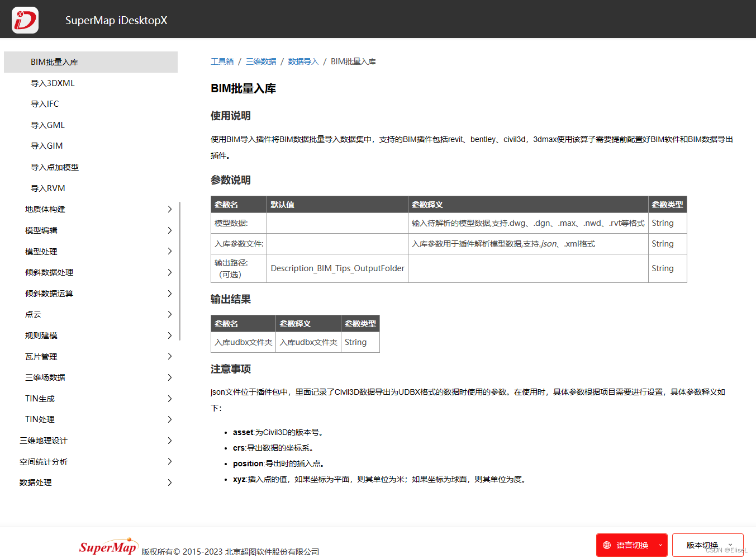Select 导入点加模型 in the sidebar
Image resolution: width=756 pixels, height=558 pixels.
[56, 167]
